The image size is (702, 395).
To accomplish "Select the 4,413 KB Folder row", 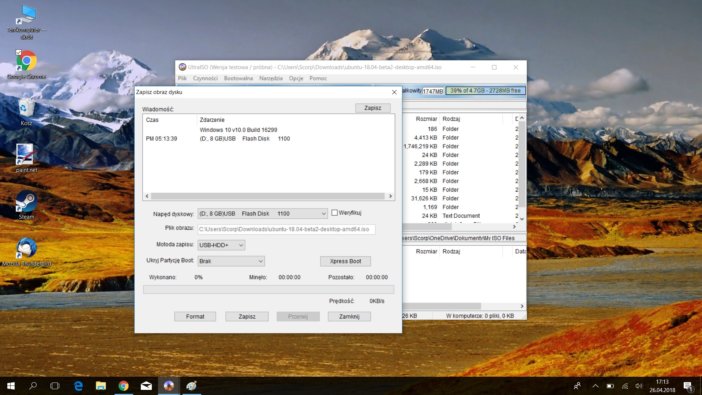I will 461,138.
